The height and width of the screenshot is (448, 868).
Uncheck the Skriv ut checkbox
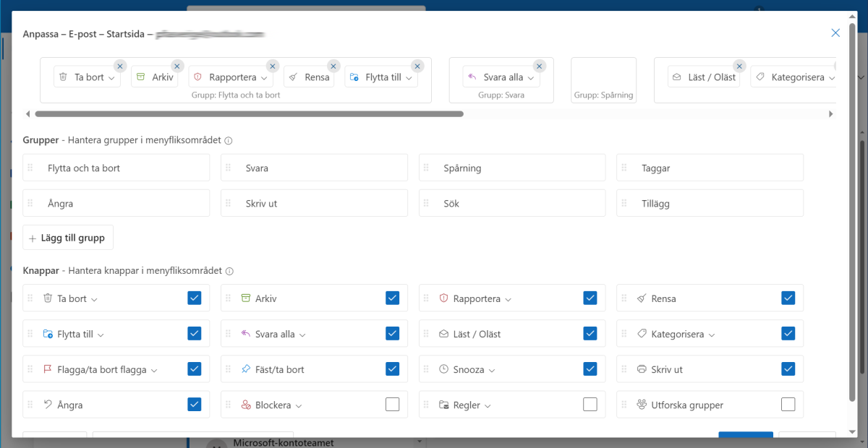(x=788, y=369)
